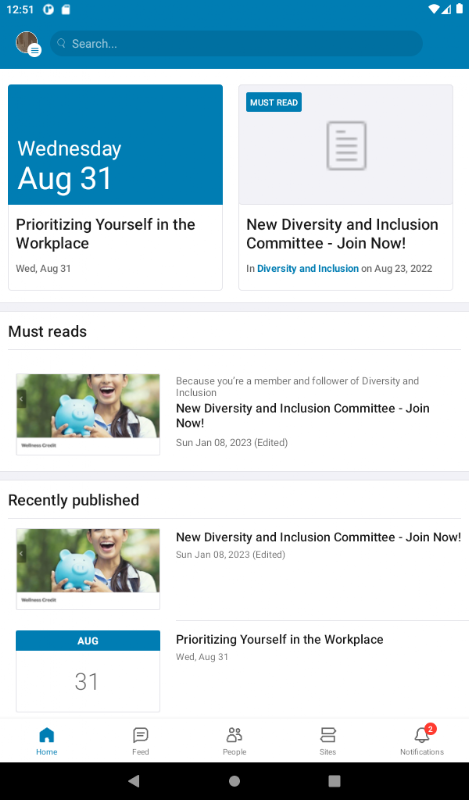
Task: Click the Recently published section heading
Action: (x=73, y=500)
